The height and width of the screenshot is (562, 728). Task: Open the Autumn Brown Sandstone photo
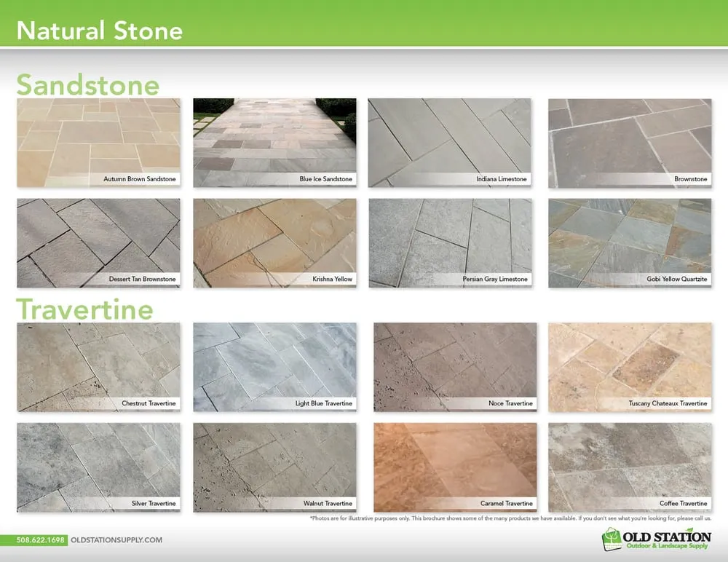[98, 142]
